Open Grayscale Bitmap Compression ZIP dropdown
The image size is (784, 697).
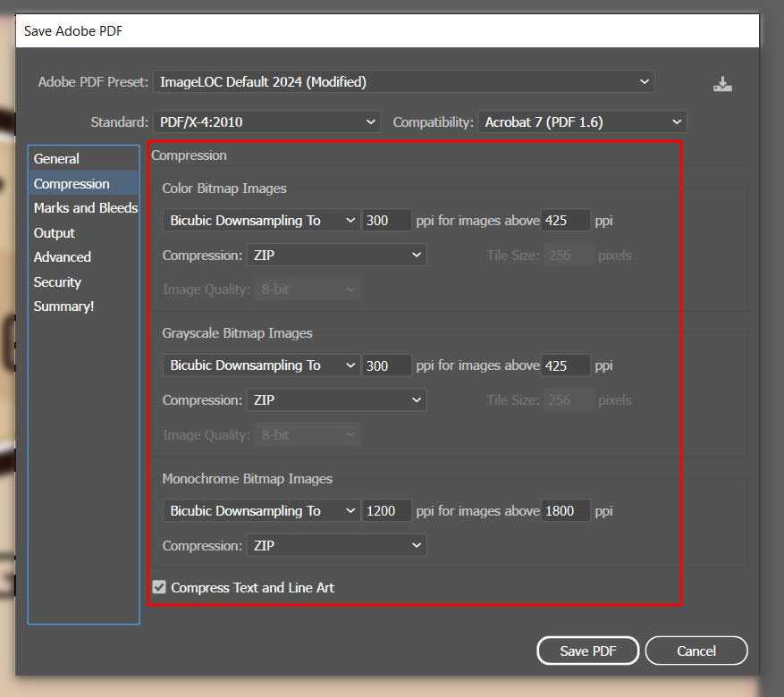pos(336,400)
